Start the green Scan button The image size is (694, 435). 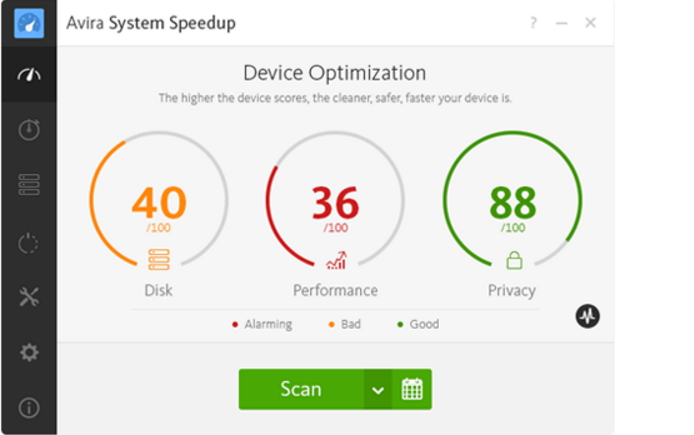[301, 389]
